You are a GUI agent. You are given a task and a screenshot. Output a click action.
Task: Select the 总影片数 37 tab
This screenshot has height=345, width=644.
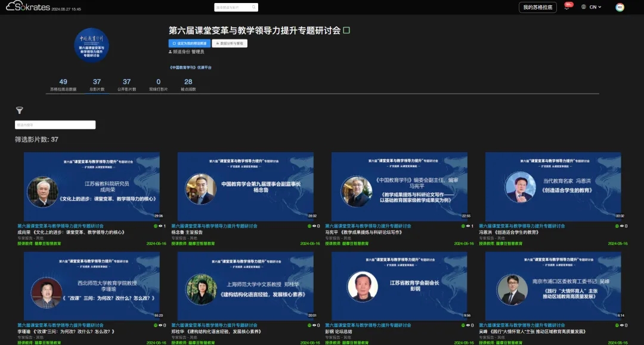coord(97,85)
